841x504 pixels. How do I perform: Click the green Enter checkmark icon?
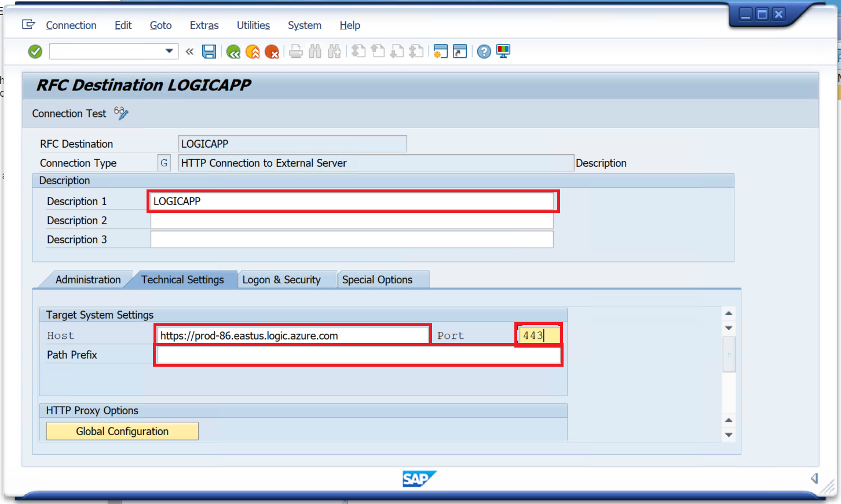35,52
